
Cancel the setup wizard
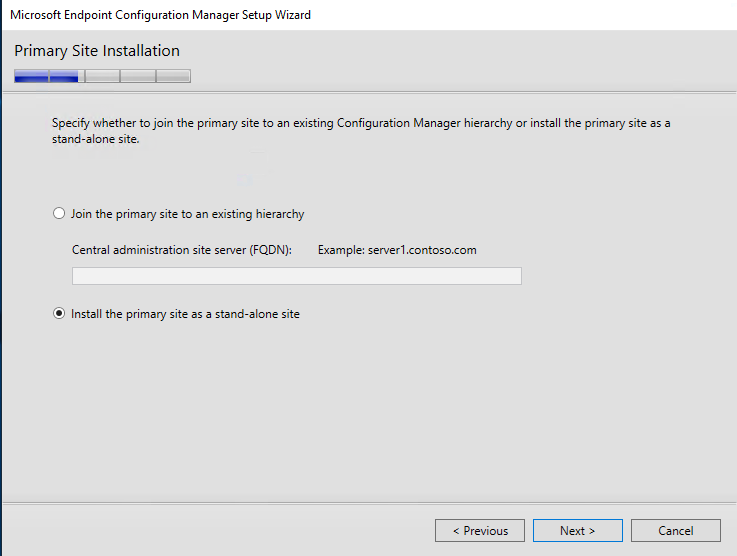(675, 531)
